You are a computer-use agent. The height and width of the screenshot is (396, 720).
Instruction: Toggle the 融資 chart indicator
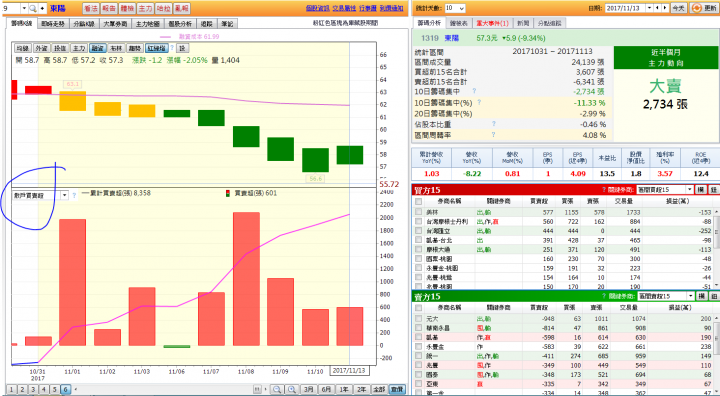point(97,48)
